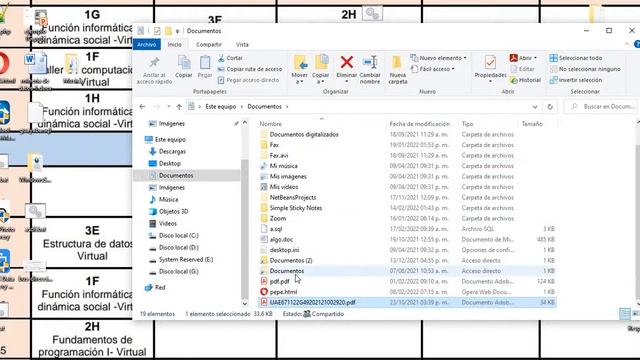Click the red Eliminar X icon

pyautogui.click(x=347, y=62)
